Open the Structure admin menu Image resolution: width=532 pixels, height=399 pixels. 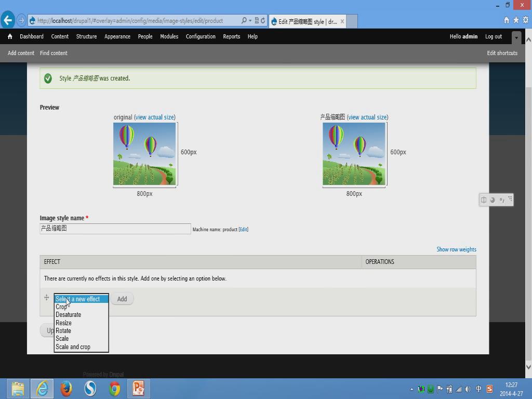click(87, 36)
